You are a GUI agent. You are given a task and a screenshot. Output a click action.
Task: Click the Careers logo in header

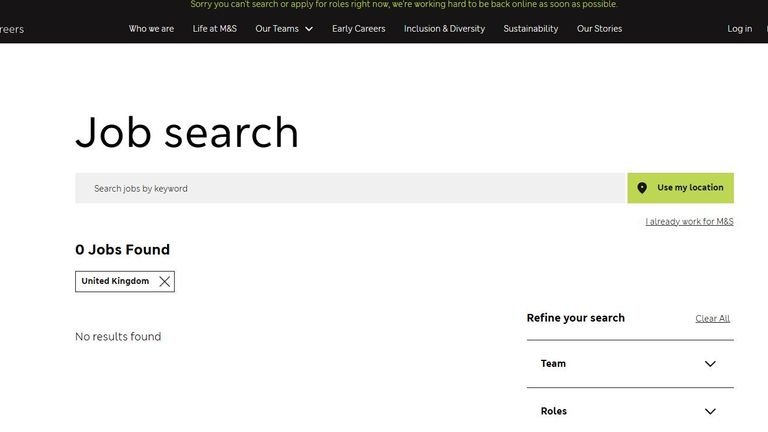(10, 29)
